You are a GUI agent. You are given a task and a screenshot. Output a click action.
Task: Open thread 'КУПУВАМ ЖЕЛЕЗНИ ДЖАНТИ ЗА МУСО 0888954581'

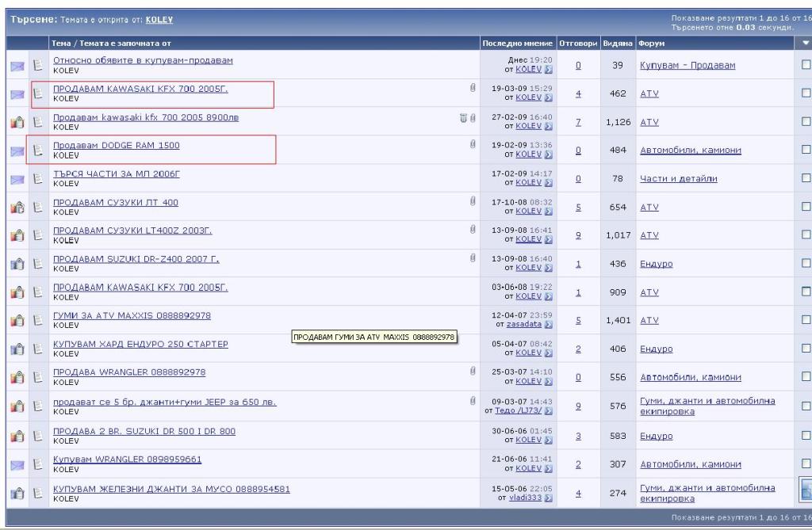click(171, 489)
